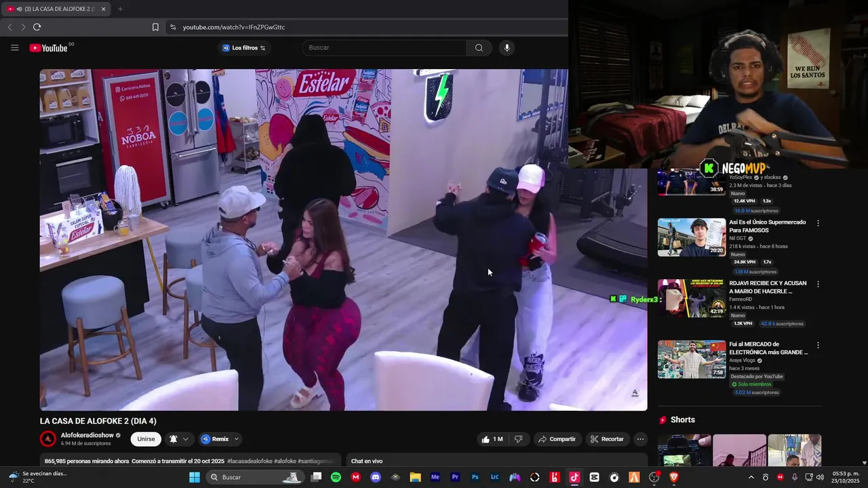Bookmark this page in address bar
Screen dimensions: 868x488
[x=155, y=27]
